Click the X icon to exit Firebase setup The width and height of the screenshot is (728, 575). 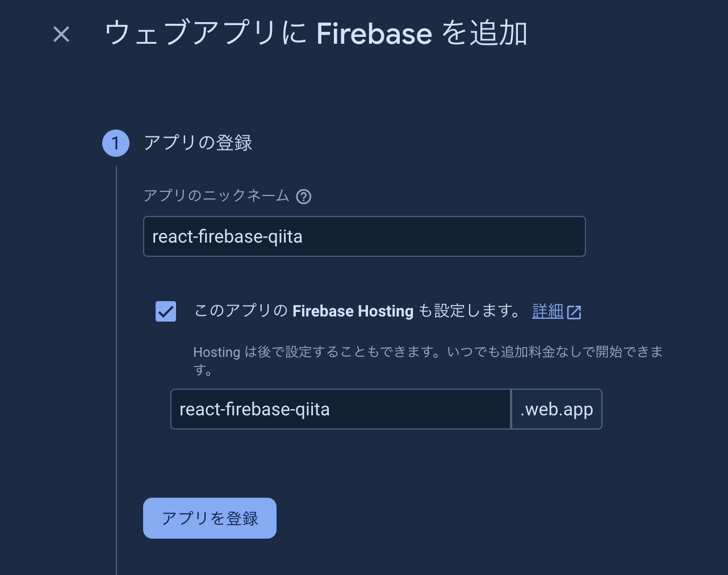pos(61,34)
